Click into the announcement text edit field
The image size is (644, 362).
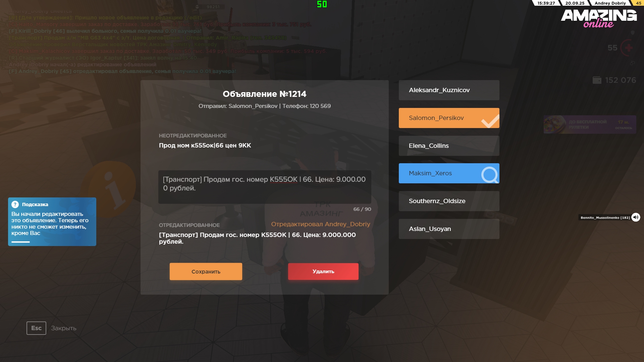[x=264, y=187]
